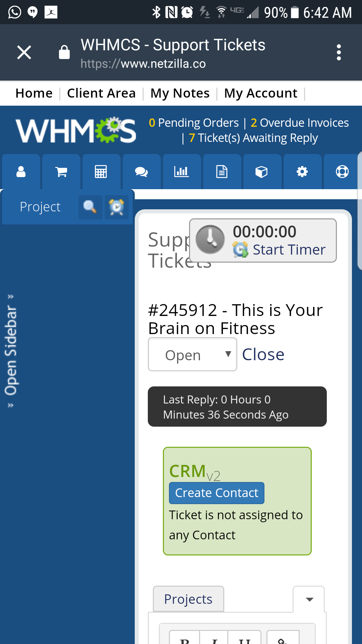Open the setup gear icon menu

click(302, 172)
